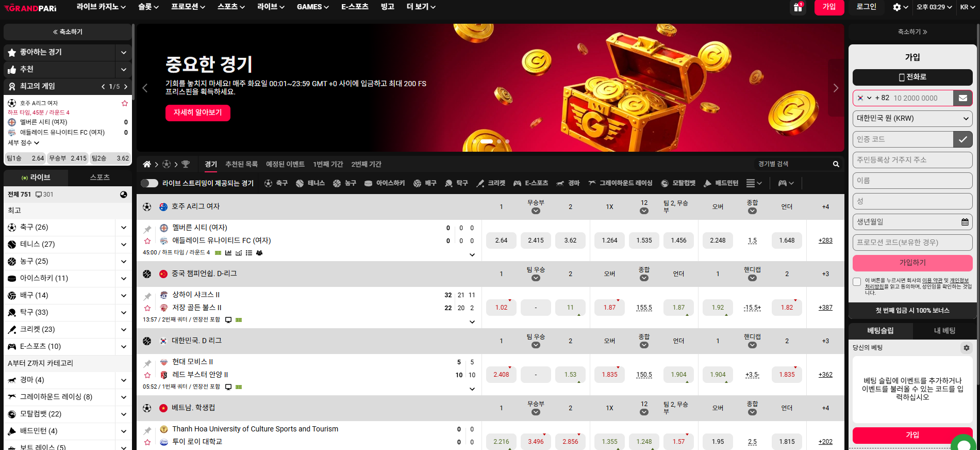980x450 pixels.
Task: Click the home icon in breadcrumb
Action: coord(147,164)
